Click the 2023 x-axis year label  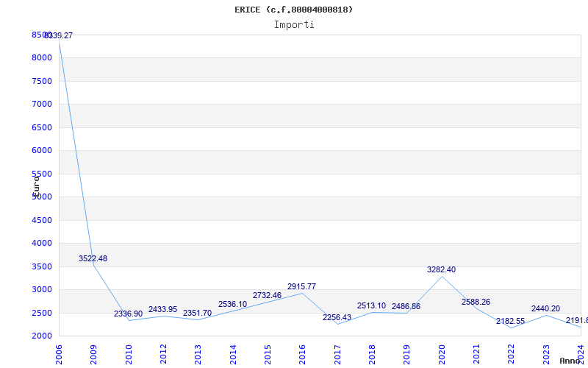pos(546,354)
